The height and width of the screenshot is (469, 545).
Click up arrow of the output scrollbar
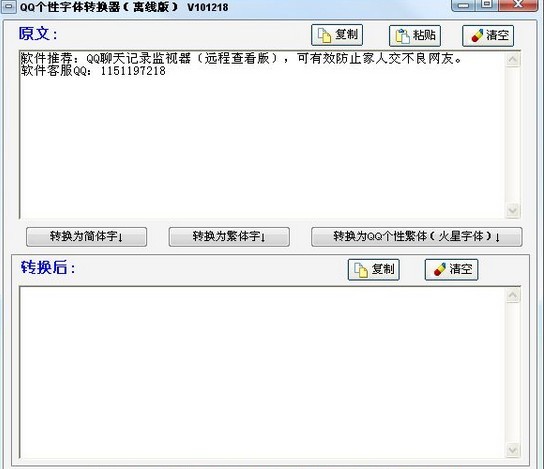513,296
